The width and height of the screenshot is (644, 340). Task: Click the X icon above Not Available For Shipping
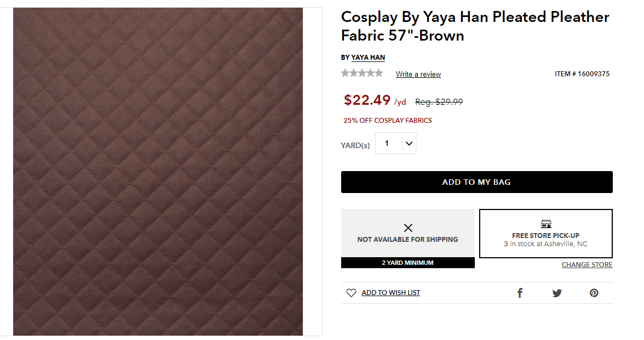(408, 228)
